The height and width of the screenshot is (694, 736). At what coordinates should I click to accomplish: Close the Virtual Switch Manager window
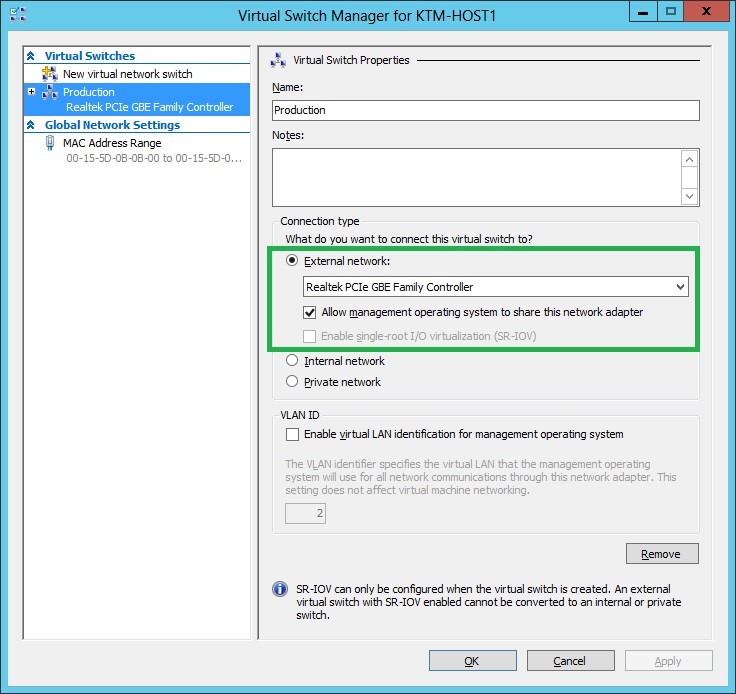click(706, 11)
